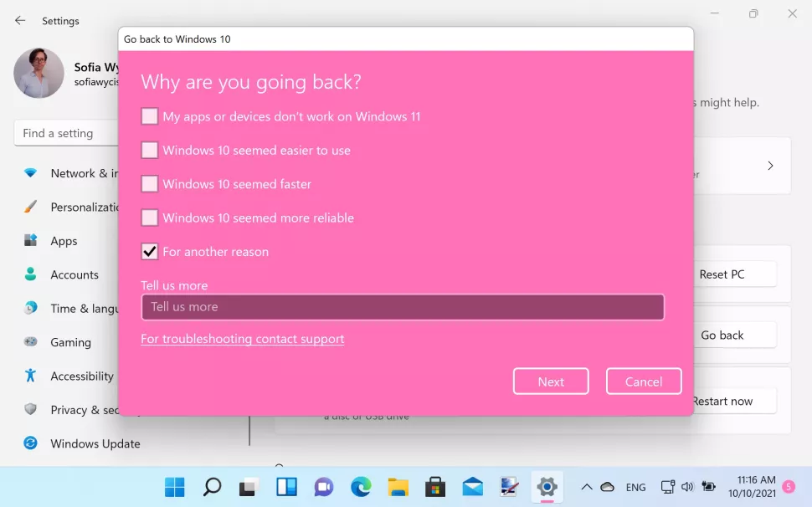
Task: Click the Settings back arrow
Action: coord(20,21)
